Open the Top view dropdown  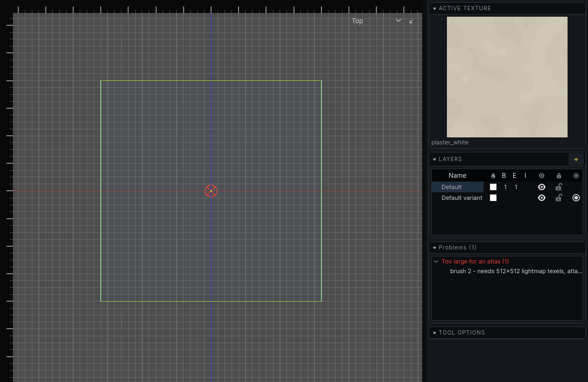coord(376,21)
